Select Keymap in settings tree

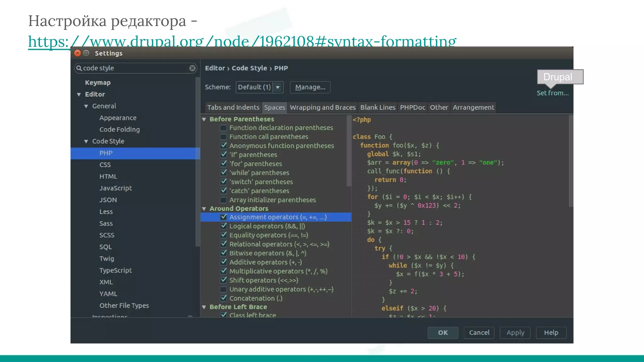point(97,83)
